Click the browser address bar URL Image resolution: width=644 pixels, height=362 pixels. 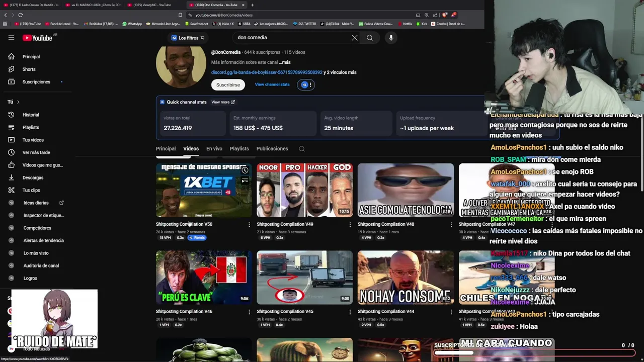tap(224, 15)
